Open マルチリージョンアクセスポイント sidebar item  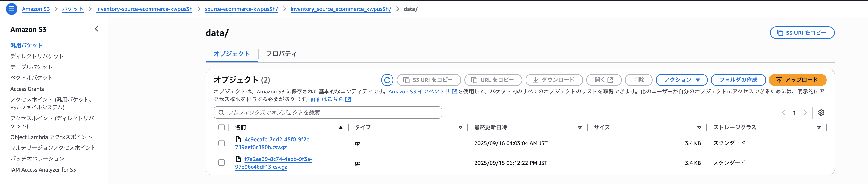(x=53, y=148)
